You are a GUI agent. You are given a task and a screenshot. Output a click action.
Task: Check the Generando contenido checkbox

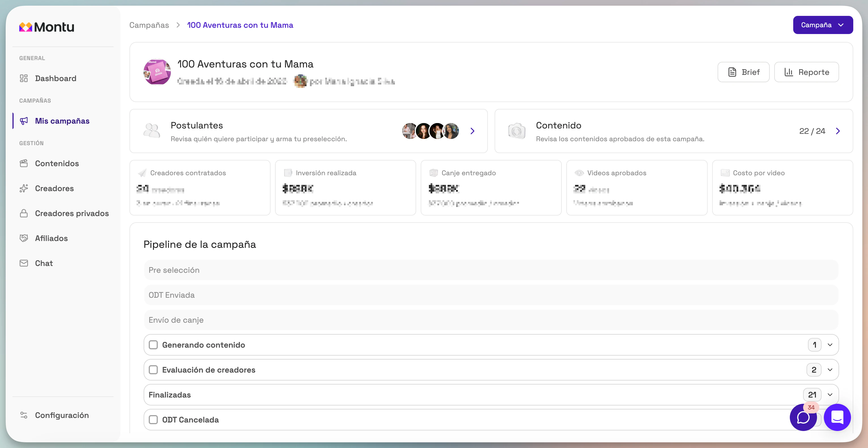[153, 345]
